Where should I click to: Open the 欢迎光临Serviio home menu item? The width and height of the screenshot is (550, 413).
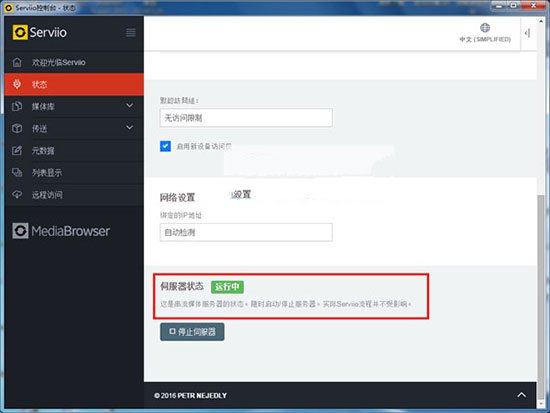pos(74,62)
